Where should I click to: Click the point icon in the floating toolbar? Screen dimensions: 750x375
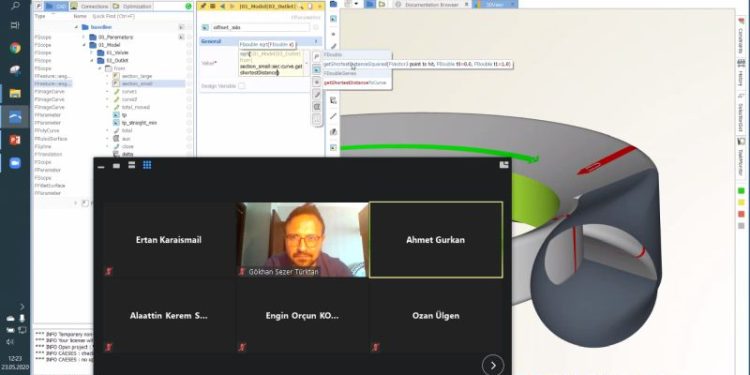317,82
